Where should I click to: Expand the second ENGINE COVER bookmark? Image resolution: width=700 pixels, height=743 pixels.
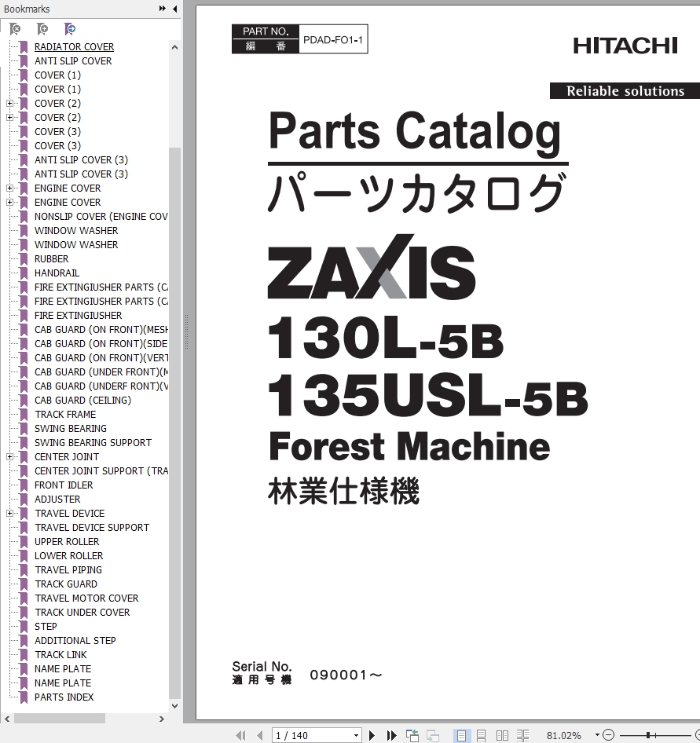click(x=9, y=203)
